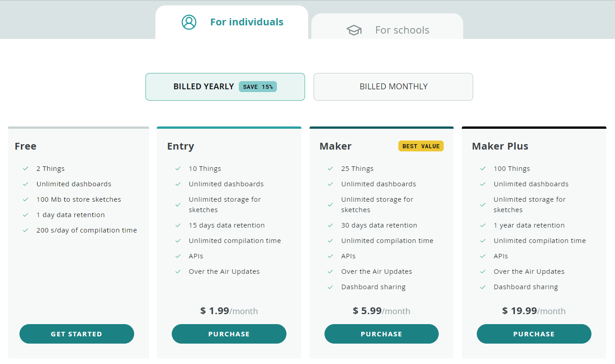
Task: Click the checkmark next to 100 Mb to store sketches
Action: tap(26, 199)
